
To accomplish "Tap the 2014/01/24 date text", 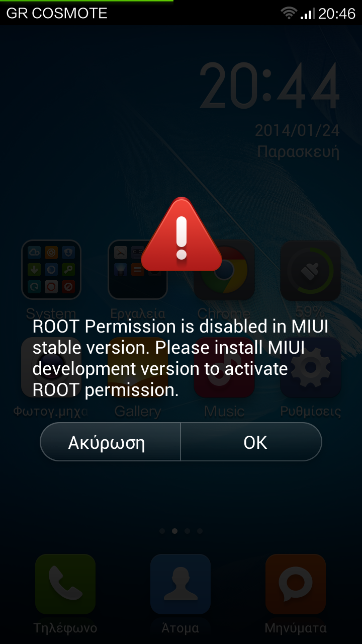I will tap(297, 130).
